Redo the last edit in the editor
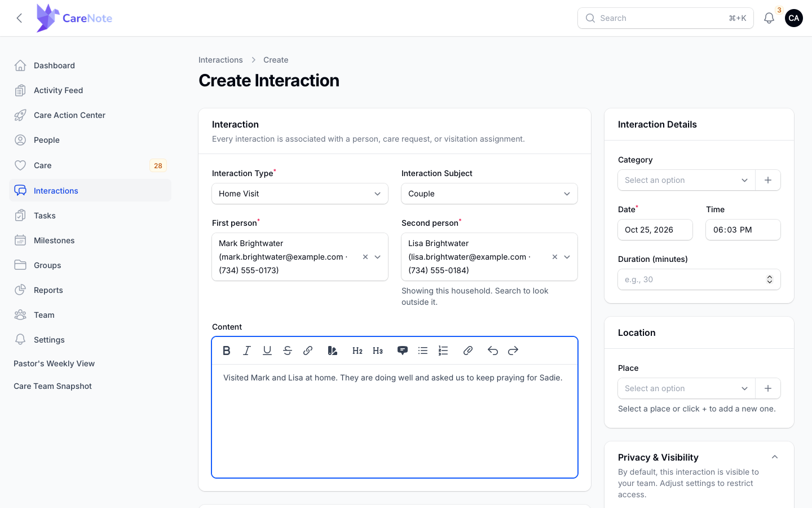Viewport: 812px width, 508px height. [x=513, y=351]
